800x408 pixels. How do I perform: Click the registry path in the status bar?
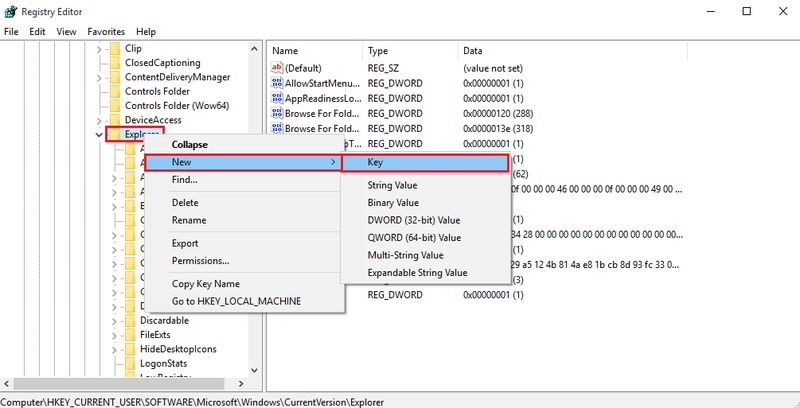[x=192, y=402]
